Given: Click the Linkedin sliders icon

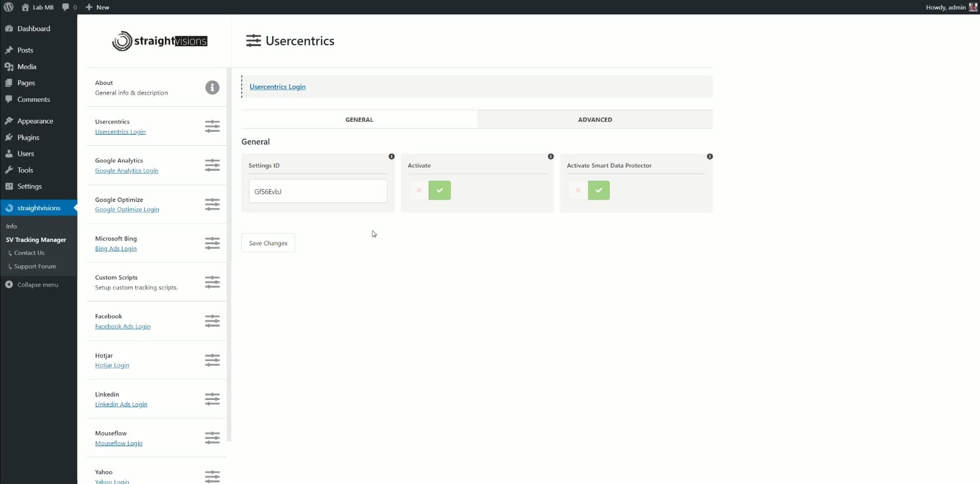Looking at the screenshot, I should [x=212, y=399].
